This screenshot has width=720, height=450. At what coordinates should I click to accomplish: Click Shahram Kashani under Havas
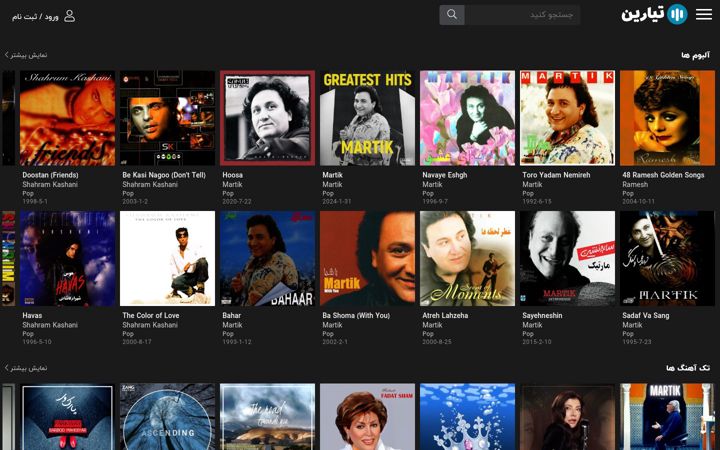[x=50, y=325]
